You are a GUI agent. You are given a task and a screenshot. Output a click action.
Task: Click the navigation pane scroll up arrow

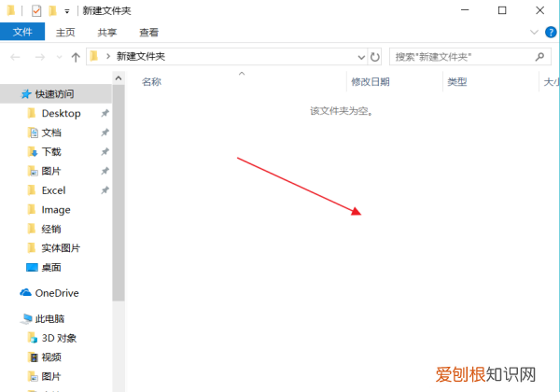[119, 77]
